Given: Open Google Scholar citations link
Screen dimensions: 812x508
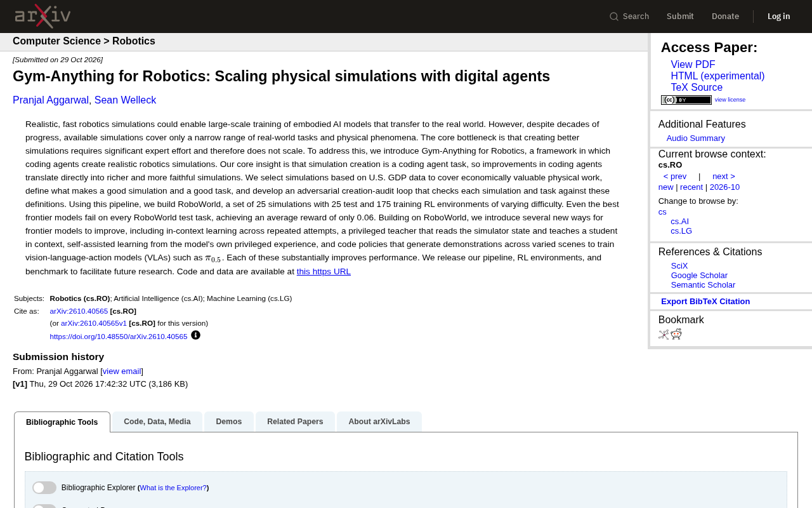Looking at the screenshot, I should click(699, 276).
